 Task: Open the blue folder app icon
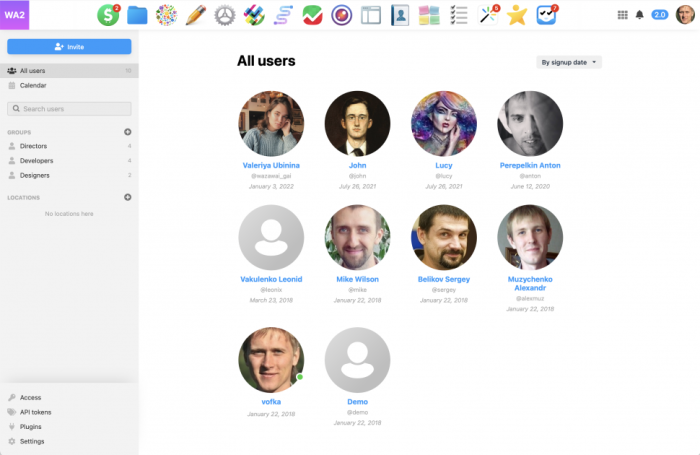coord(137,15)
